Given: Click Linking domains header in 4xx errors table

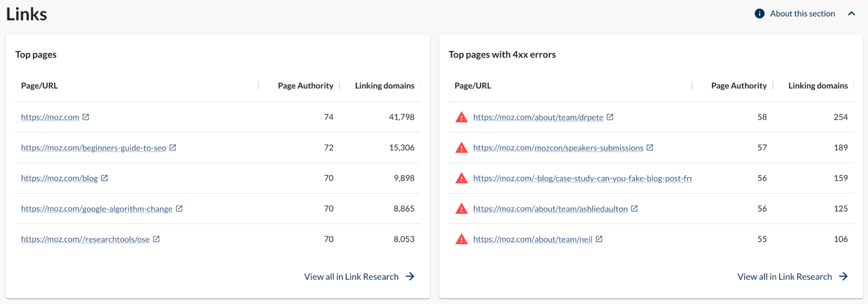Looking at the screenshot, I should (x=818, y=86).
